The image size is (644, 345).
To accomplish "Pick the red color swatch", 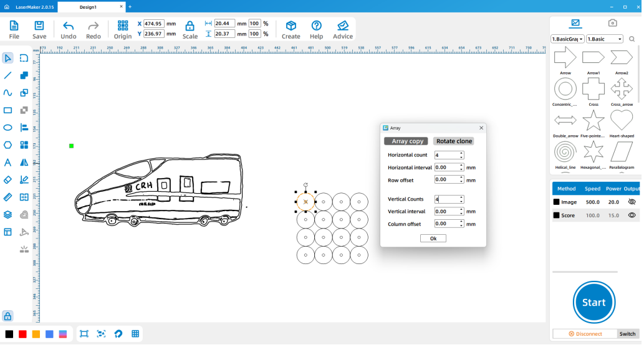I will tap(22, 334).
